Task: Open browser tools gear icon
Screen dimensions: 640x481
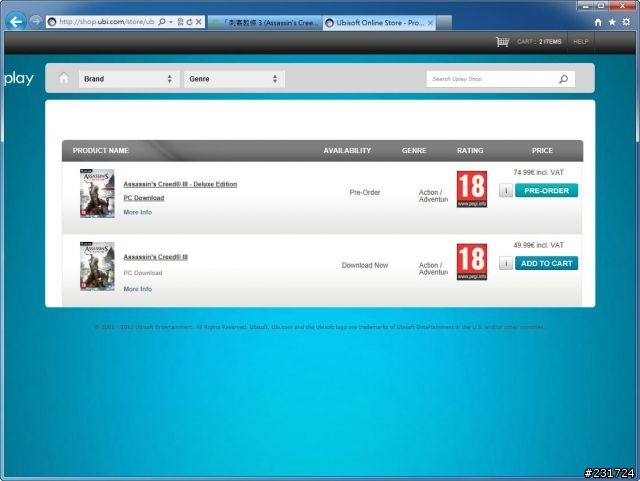Action: click(x=626, y=22)
